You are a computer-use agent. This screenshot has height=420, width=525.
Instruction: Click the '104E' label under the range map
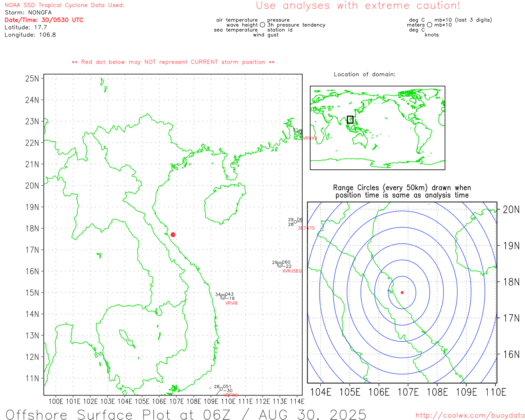(x=320, y=392)
